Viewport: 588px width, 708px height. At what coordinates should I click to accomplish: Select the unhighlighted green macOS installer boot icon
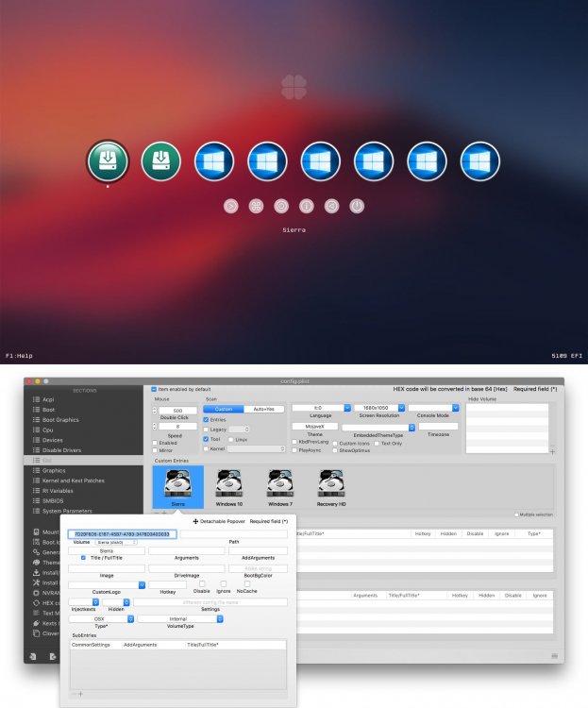coord(160,161)
